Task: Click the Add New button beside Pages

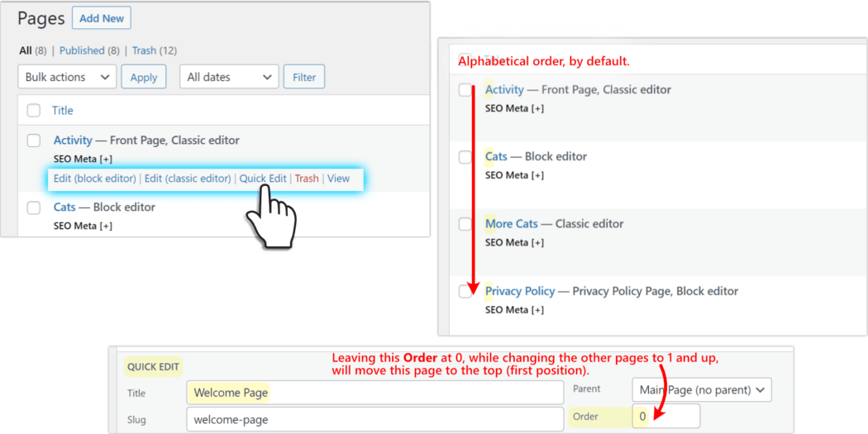Action: click(x=102, y=18)
